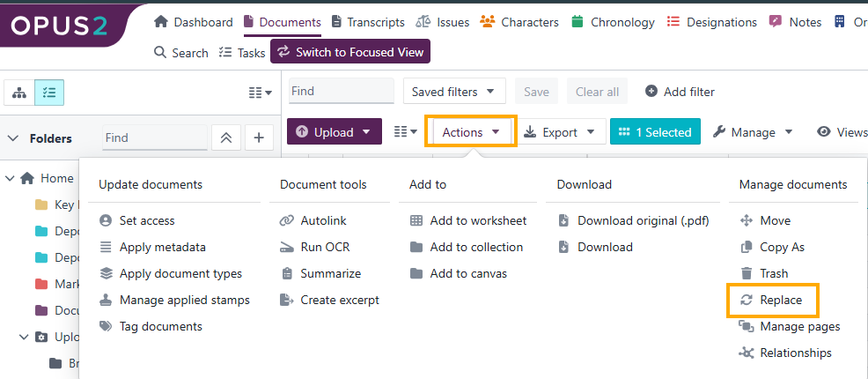Open the Designations tab
Image resolution: width=868 pixels, height=379 pixels.
(x=712, y=22)
